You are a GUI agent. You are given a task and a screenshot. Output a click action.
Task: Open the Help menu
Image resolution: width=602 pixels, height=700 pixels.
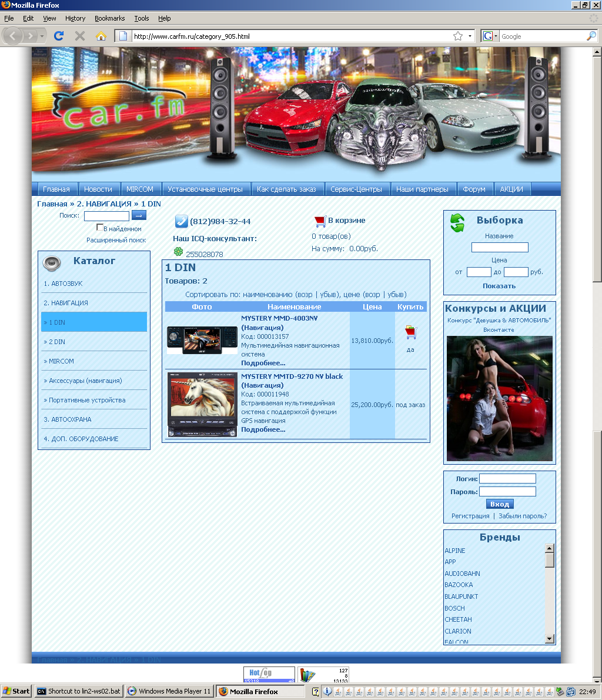point(164,18)
